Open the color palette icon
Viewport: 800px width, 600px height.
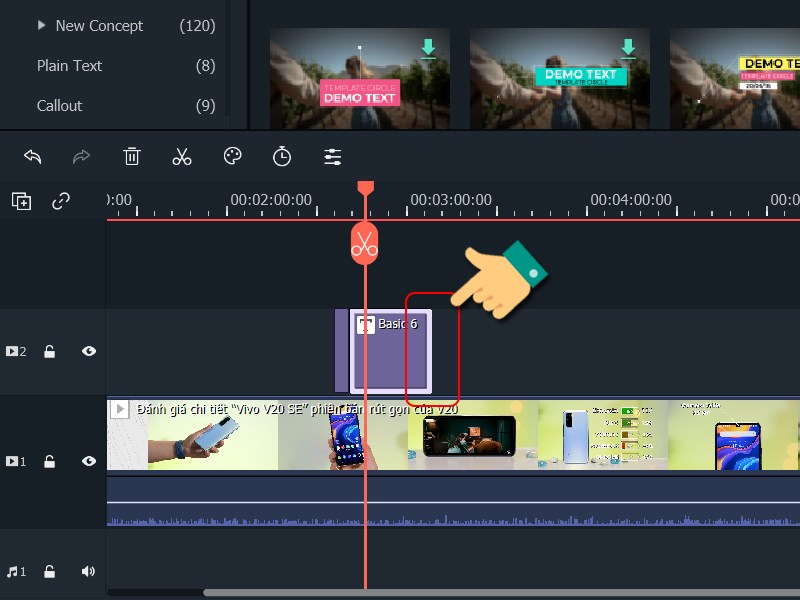(x=231, y=157)
